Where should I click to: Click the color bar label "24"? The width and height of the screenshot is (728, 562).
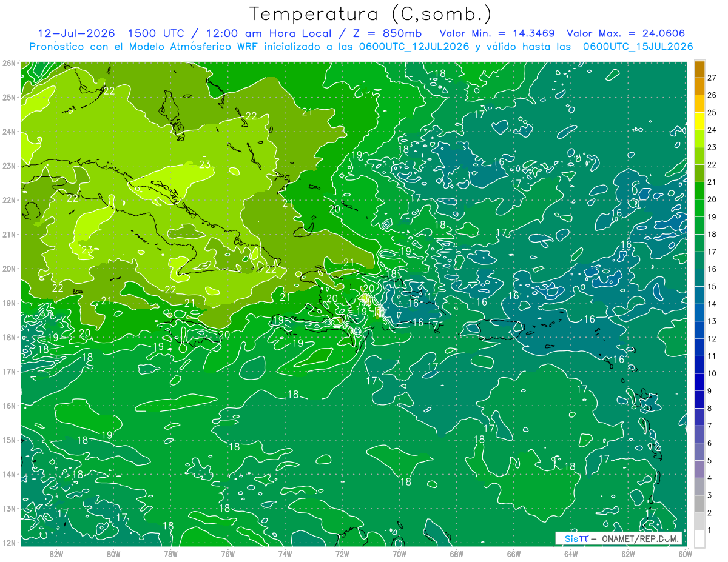tap(712, 130)
